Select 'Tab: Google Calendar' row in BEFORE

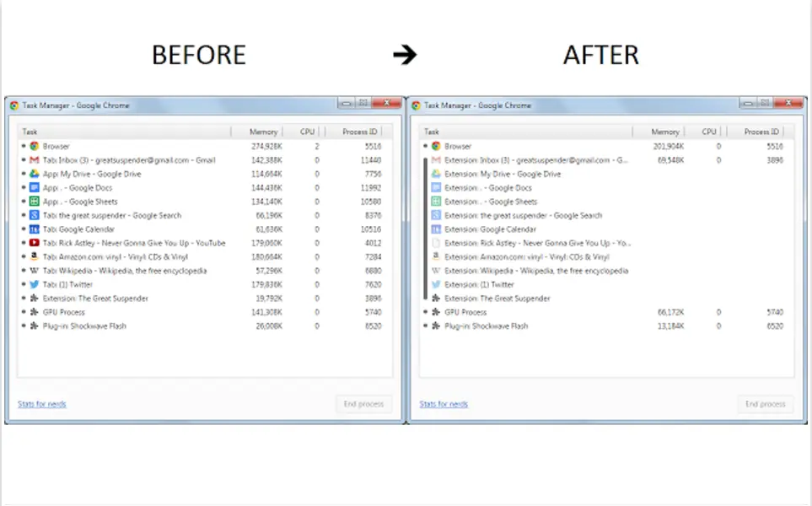205,229
